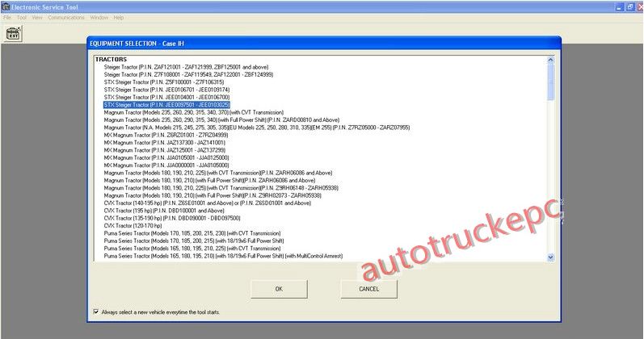
Task: Select Steiger Tractor Z7F108001 - ZAF119549 row
Action: pos(188,75)
